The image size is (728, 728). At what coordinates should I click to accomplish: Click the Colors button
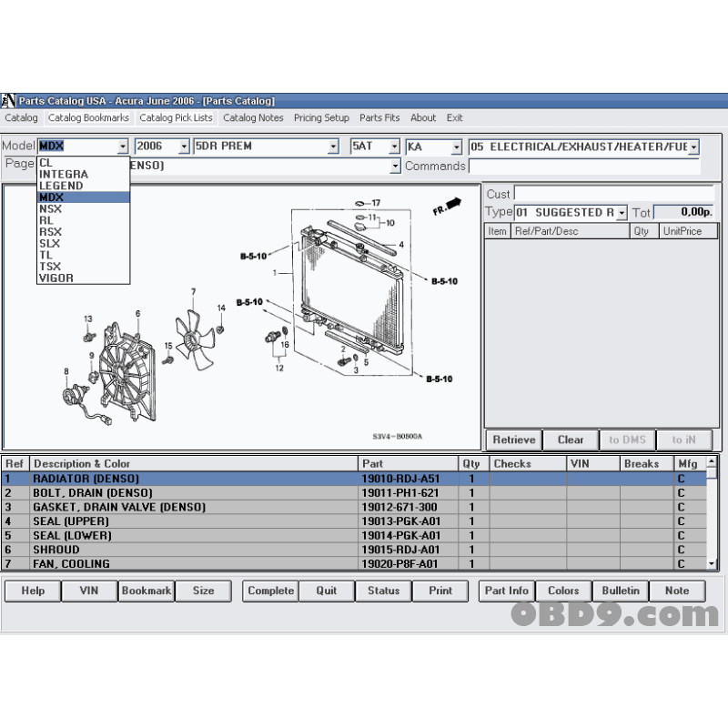[x=563, y=591]
